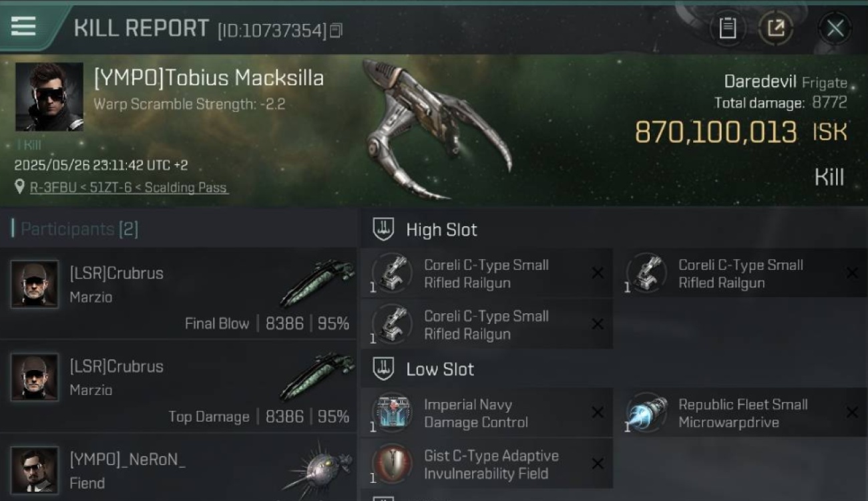Open R-3FBU location link
The height and width of the screenshot is (501, 868).
pos(130,188)
